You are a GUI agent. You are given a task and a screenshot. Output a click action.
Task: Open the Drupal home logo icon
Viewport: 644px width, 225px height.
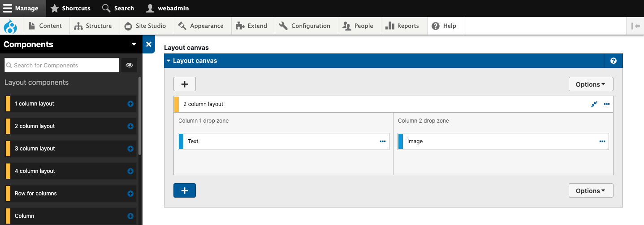coord(10,26)
